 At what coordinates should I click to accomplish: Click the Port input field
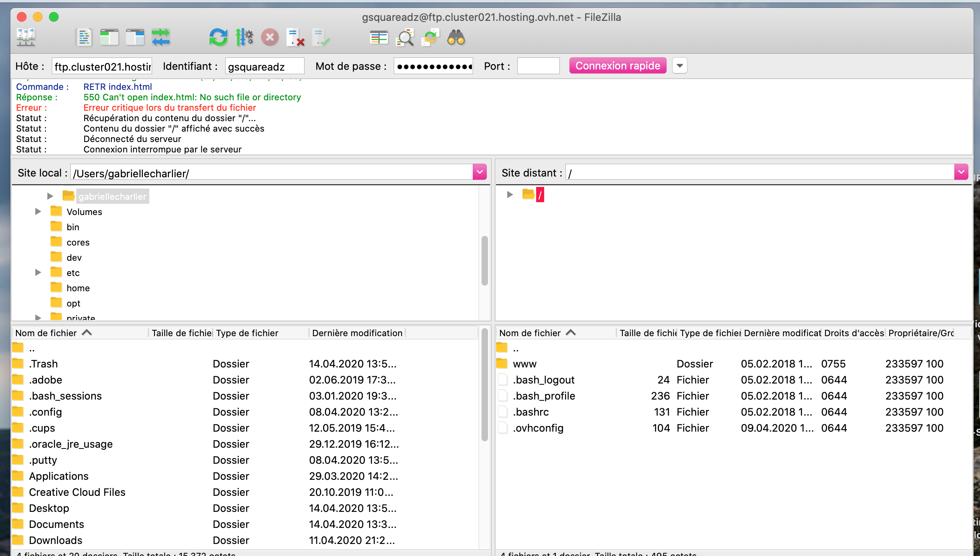coord(538,66)
